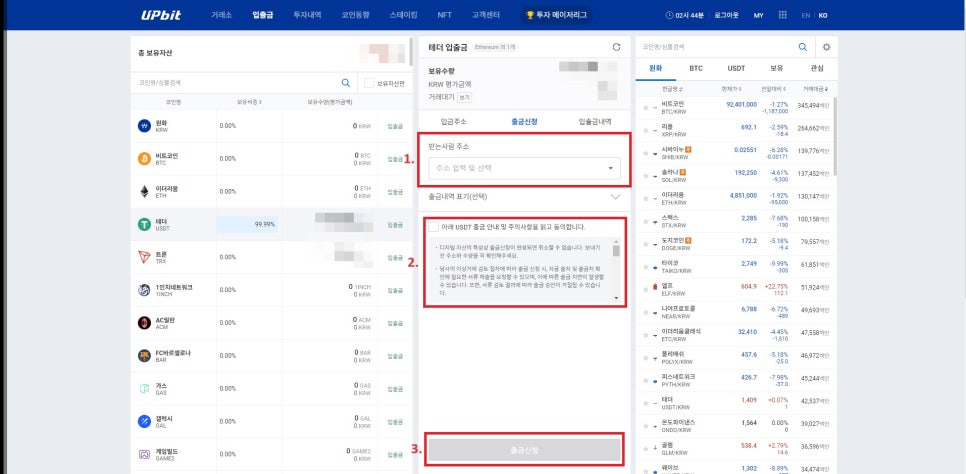Switch to 입금주소 tab

click(x=453, y=121)
